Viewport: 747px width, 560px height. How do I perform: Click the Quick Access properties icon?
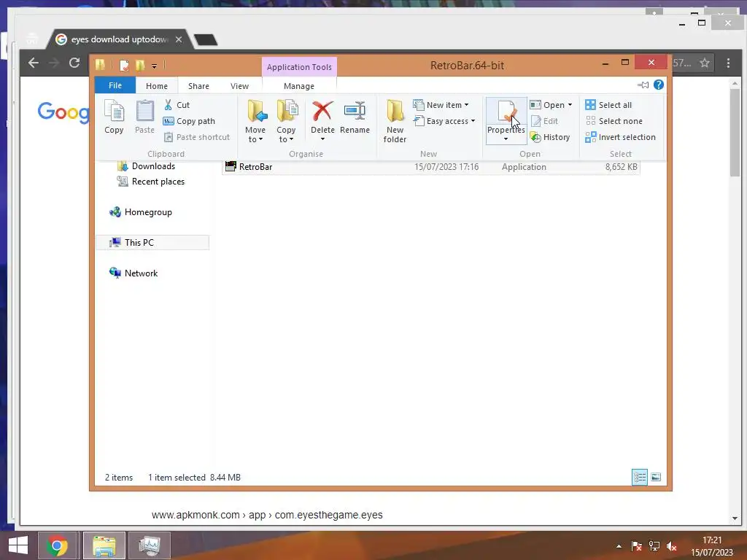point(124,65)
